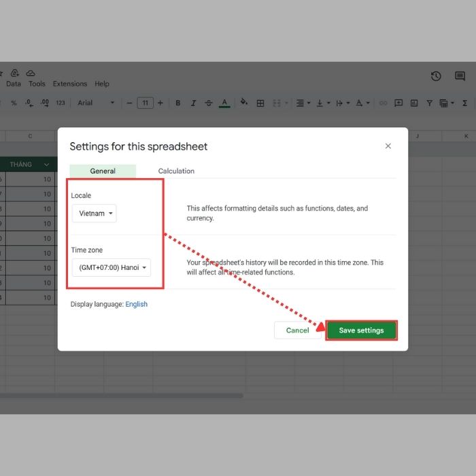Open the Arial font dropdown
Screen dimensions: 476x476
(96, 103)
